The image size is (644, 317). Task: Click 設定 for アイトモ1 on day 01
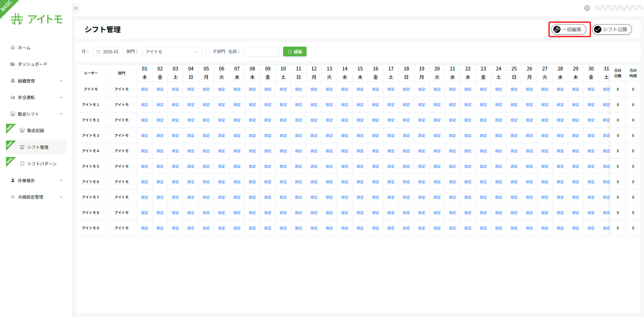145,105
